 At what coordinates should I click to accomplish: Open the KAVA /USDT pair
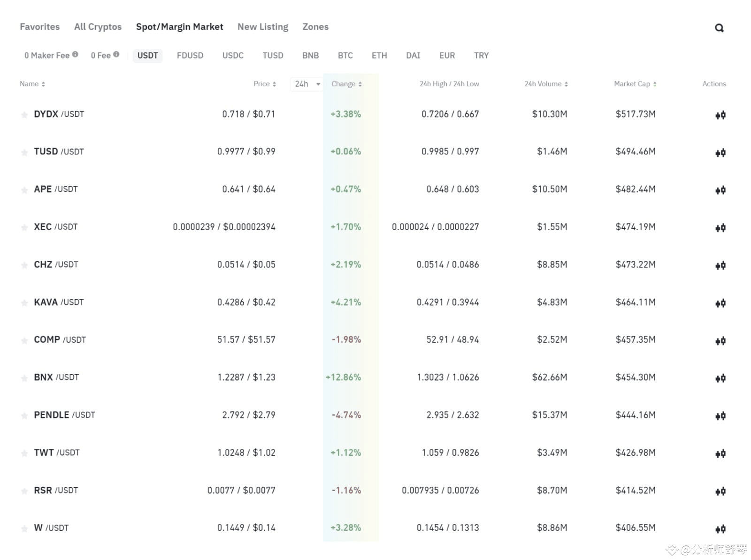[59, 302]
